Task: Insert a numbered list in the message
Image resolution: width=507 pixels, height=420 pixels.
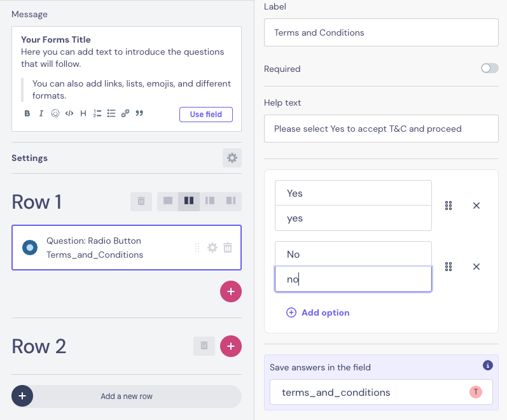Action: [x=97, y=114]
